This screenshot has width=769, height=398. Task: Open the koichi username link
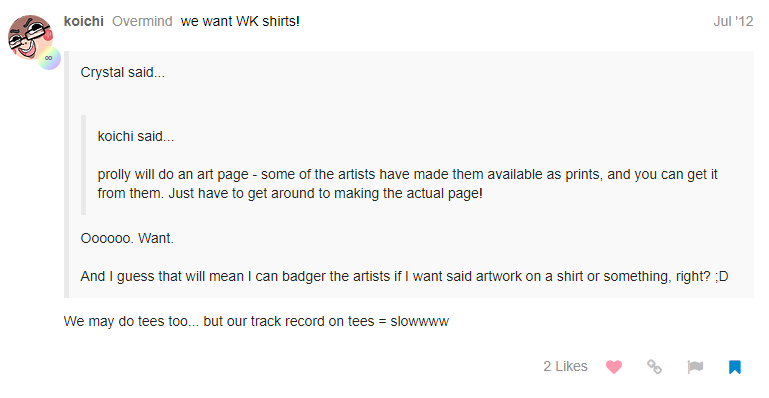tap(83, 22)
